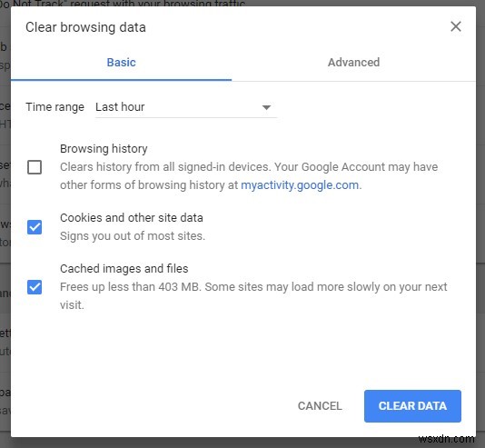Close the Clear browsing data dialog
485x448 pixels.
tap(456, 26)
